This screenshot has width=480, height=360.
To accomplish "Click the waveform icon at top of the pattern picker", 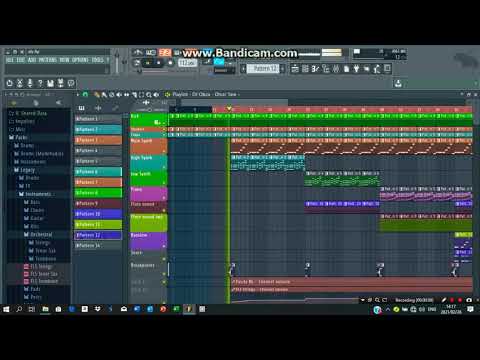I will tap(98, 108).
